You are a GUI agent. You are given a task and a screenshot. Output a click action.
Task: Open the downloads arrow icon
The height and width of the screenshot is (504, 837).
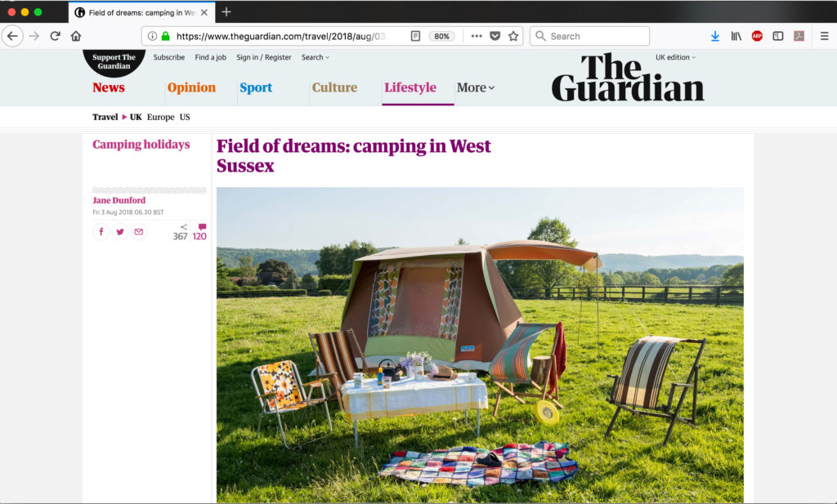click(x=715, y=36)
